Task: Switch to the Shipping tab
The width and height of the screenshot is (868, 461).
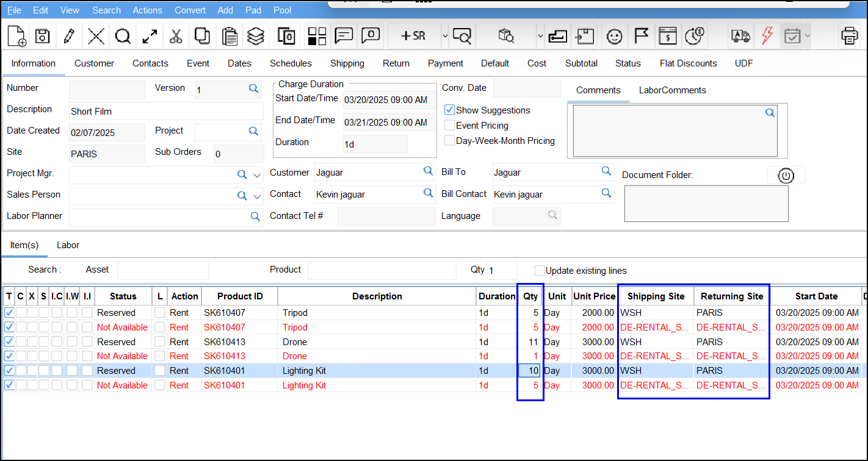Action: [x=347, y=63]
